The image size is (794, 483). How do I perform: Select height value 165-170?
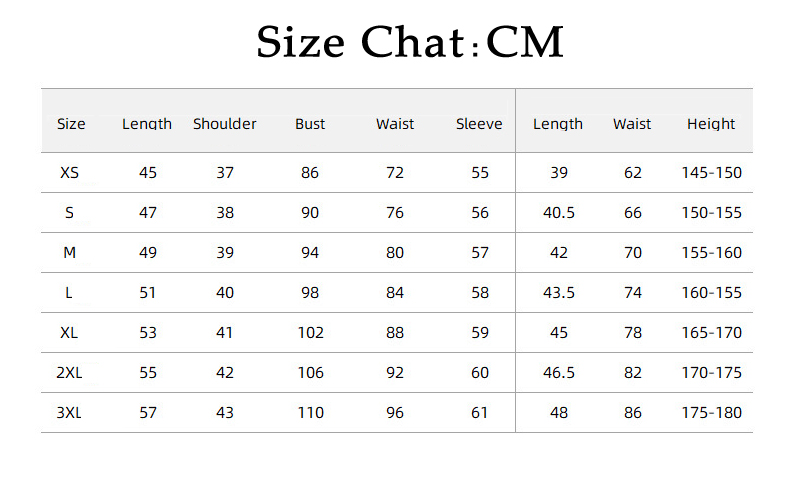(711, 333)
